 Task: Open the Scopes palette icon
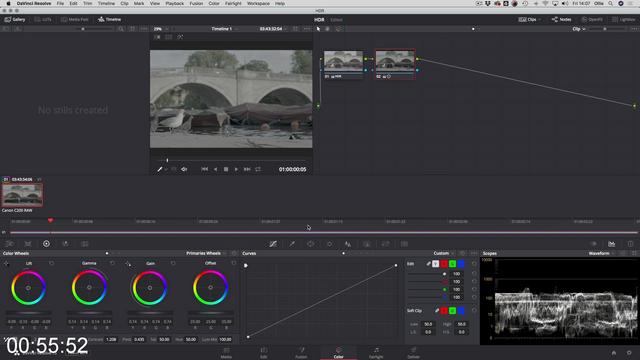tap(611, 244)
